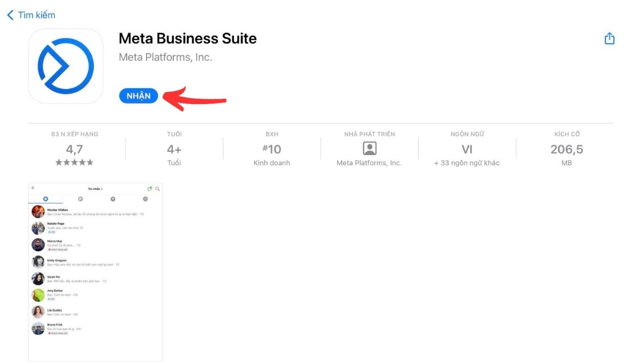Tap the funnel filter tab icon in preview
This screenshot has height=362, width=644.
[113, 199]
